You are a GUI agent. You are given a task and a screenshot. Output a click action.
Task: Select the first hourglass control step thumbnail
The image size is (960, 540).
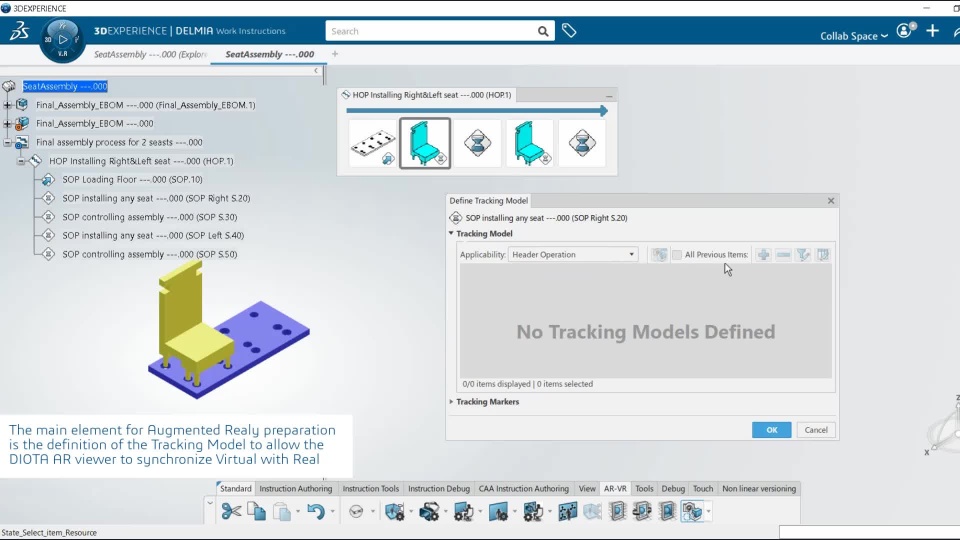[478, 144]
